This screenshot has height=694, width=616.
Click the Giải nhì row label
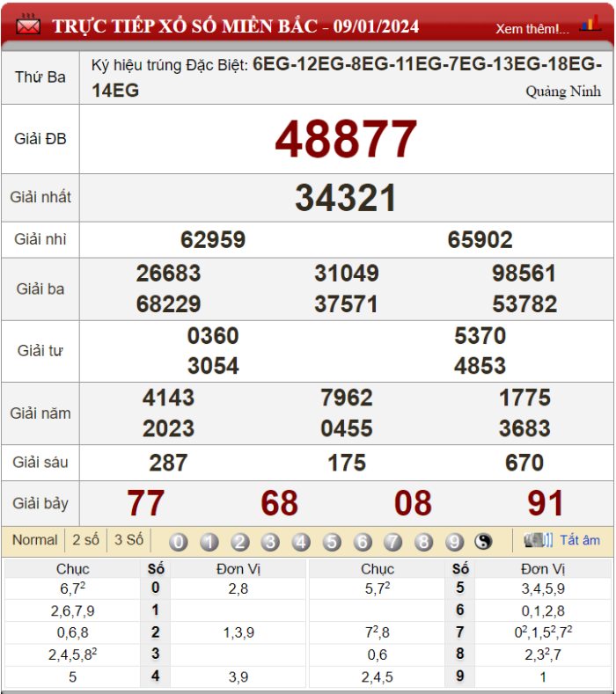40,239
